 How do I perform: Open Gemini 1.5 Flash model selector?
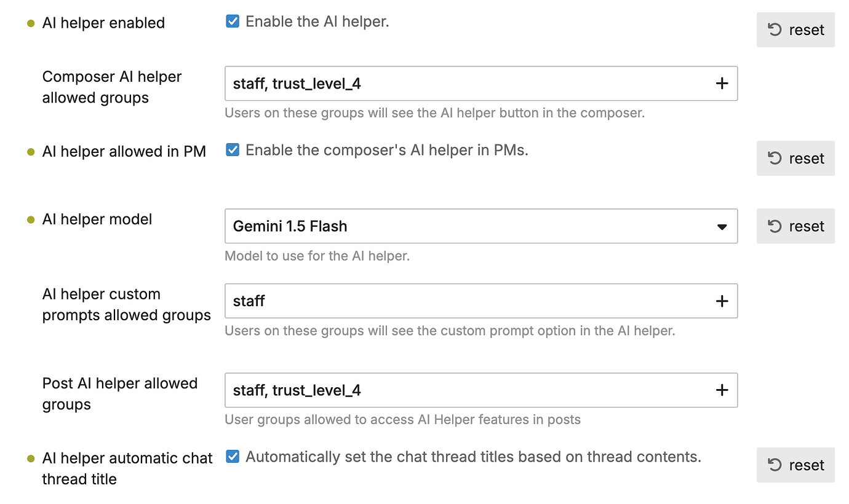pyautogui.click(x=481, y=226)
